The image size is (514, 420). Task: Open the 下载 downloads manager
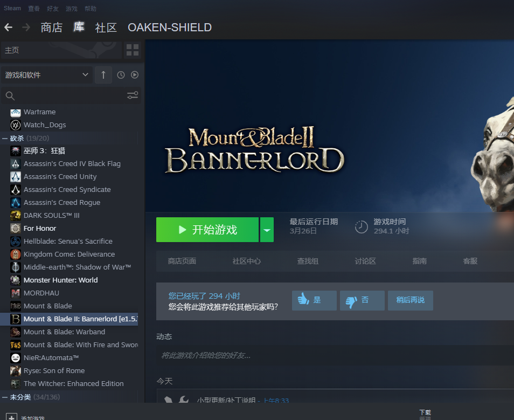425,414
